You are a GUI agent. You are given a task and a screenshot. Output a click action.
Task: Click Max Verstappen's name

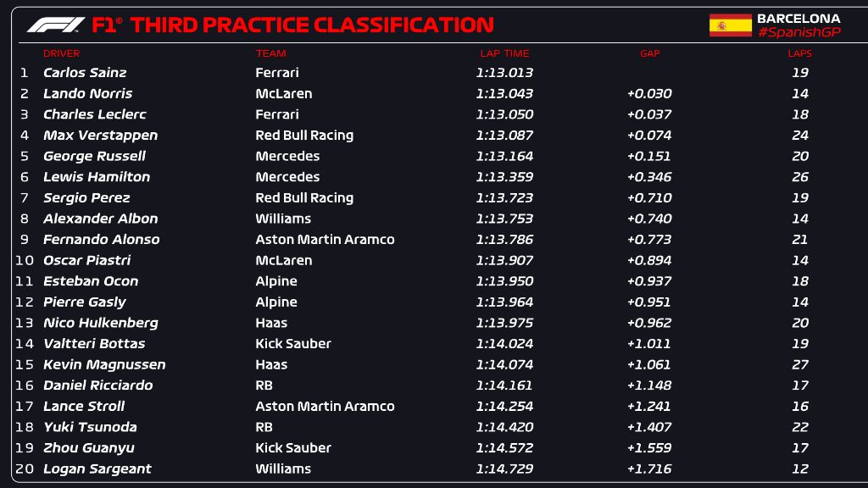tap(100, 136)
